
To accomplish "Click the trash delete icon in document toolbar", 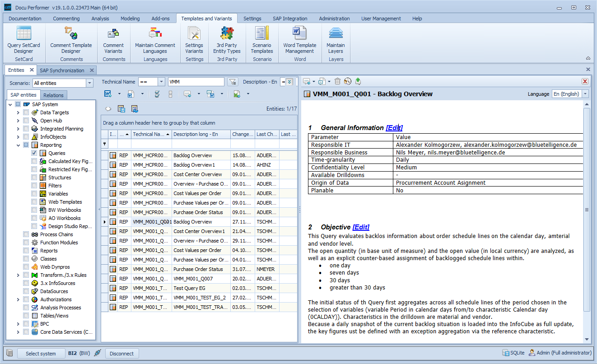I will coord(337,81).
